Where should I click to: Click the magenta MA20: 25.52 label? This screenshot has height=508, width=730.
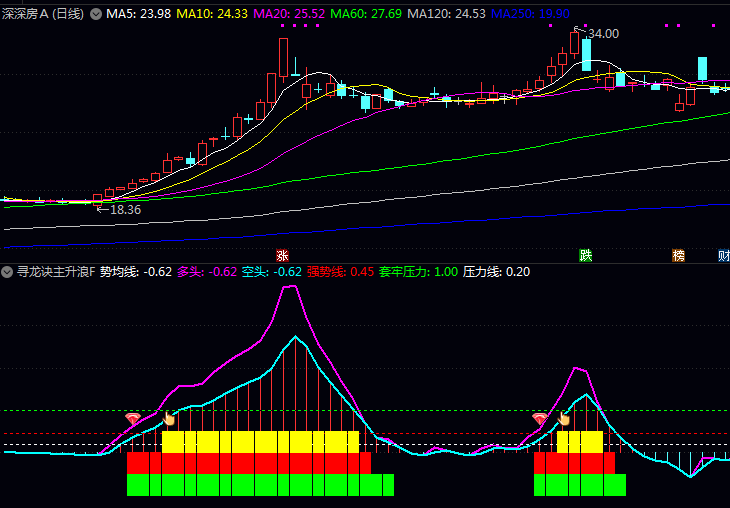(x=289, y=14)
